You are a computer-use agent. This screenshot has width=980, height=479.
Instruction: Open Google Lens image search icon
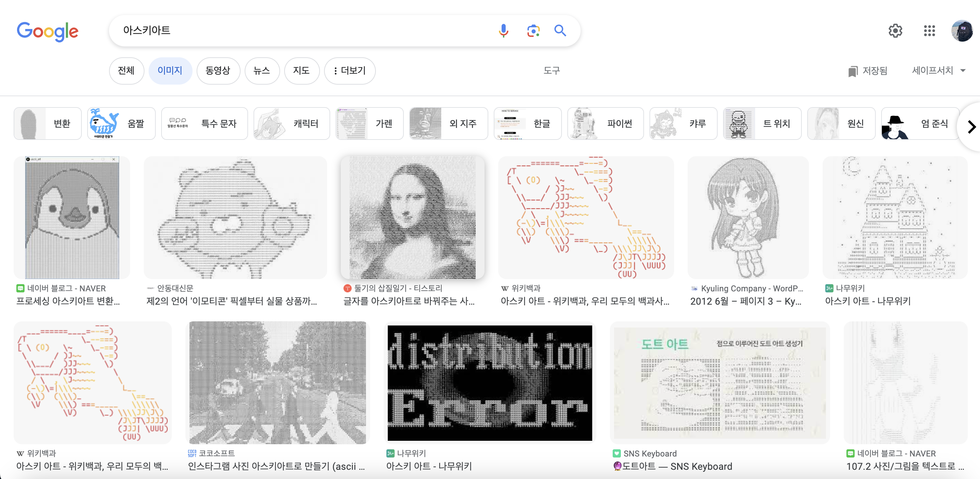pyautogui.click(x=533, y=30)
